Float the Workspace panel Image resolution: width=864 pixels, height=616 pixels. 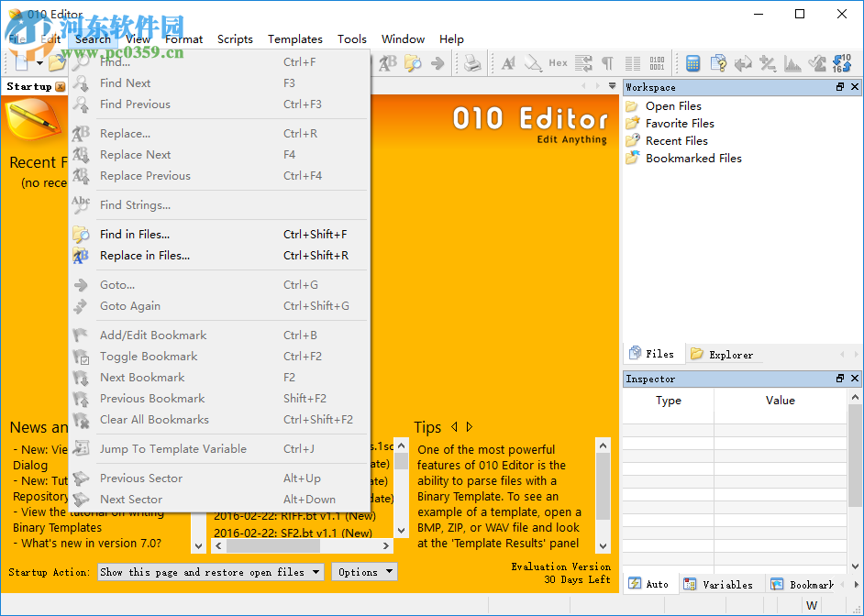840,87
